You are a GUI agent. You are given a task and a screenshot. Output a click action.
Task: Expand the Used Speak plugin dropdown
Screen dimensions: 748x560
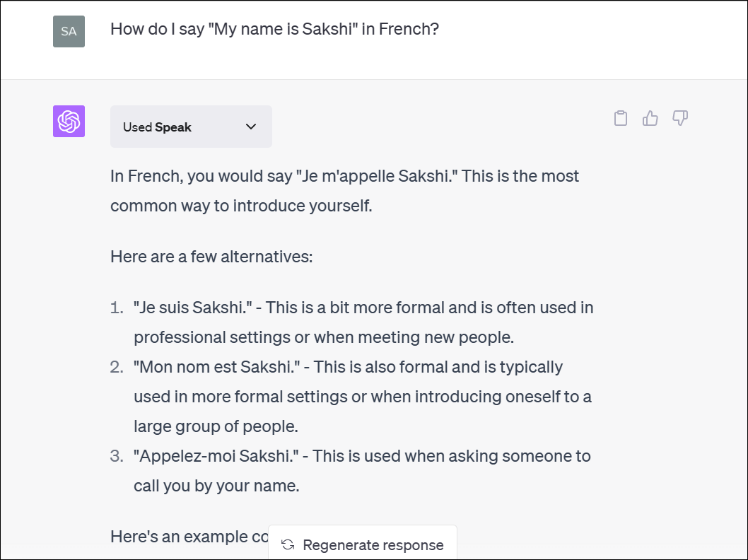191,127
